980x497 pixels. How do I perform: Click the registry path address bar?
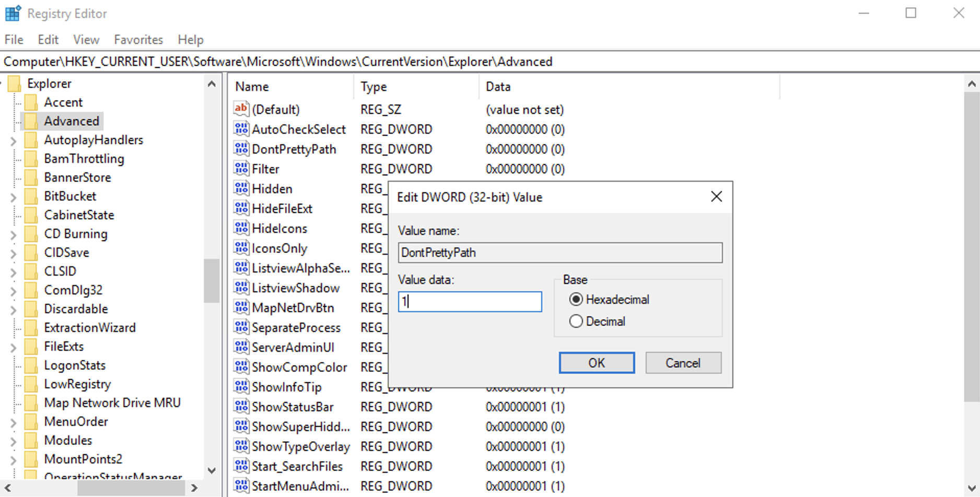click(x=490, y=62)
